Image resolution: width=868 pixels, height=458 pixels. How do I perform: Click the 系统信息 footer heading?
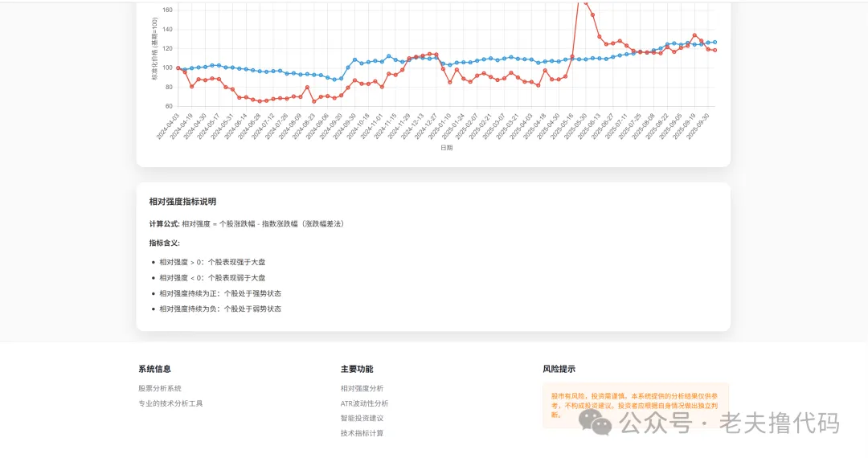coord(154,369)
